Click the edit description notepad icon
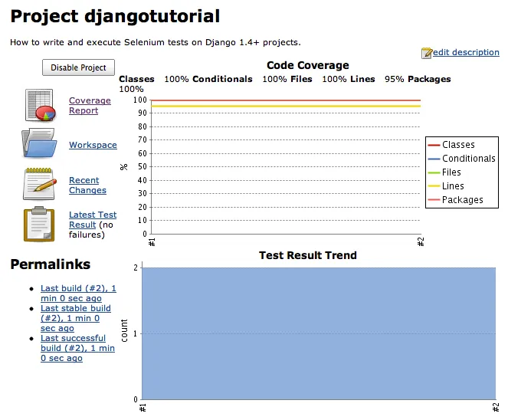 click(x=427, y=53)
